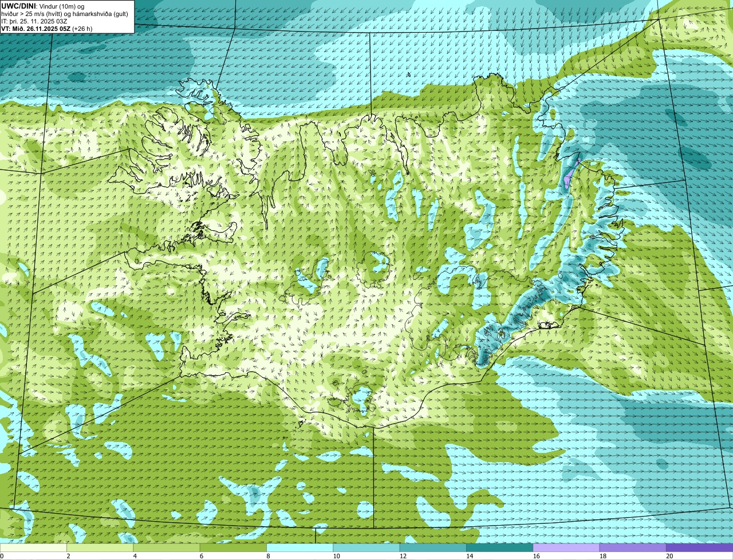
Task: Click the dark purple swatch above 20
Action: [x=700, y=548]
